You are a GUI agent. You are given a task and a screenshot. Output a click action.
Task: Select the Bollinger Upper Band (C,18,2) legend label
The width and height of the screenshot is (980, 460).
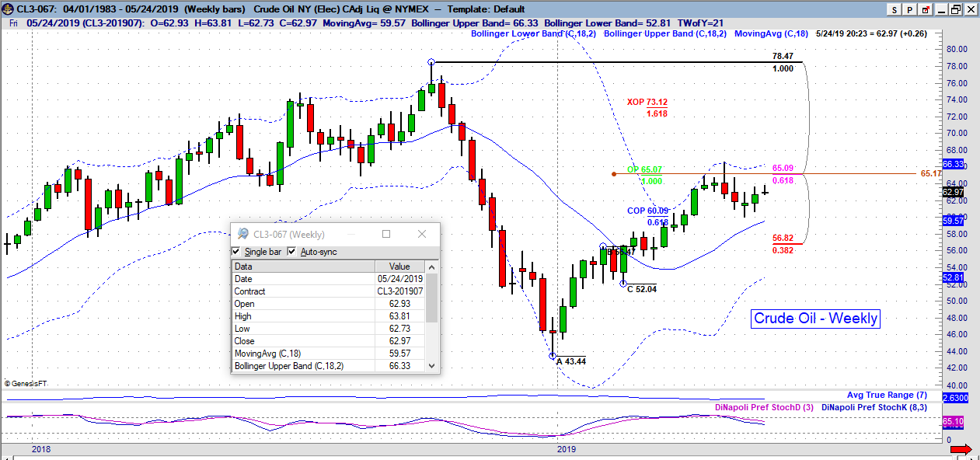[x=665, y=34]
